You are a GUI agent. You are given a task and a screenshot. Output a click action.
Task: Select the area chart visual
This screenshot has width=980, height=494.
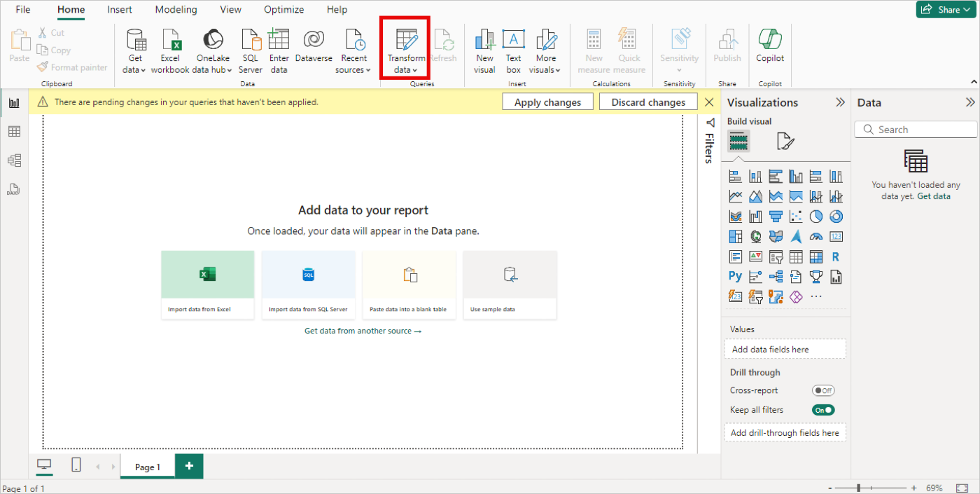(755, 196)
